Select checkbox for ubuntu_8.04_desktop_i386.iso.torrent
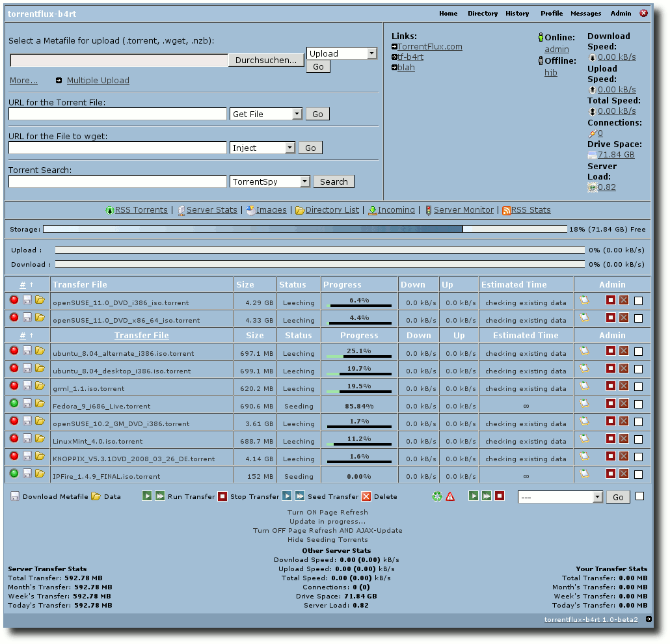The width and height of the screenshot is (670, 644). 638,369
